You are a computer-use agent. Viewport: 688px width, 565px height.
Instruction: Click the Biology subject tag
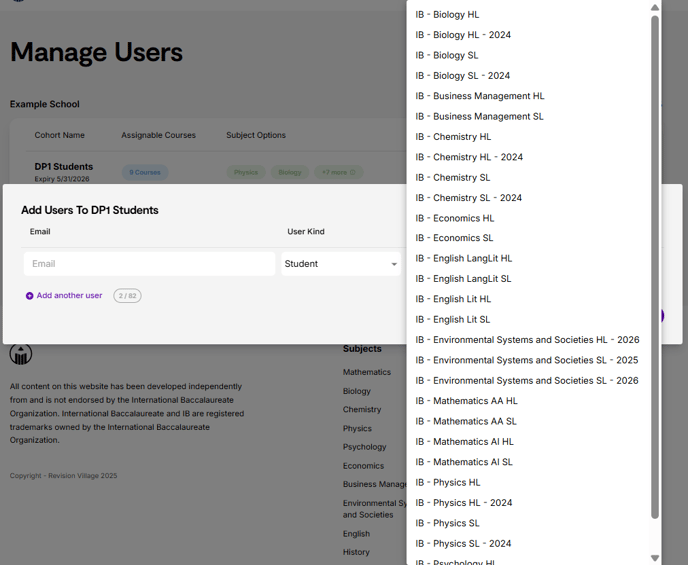point(290,172)
